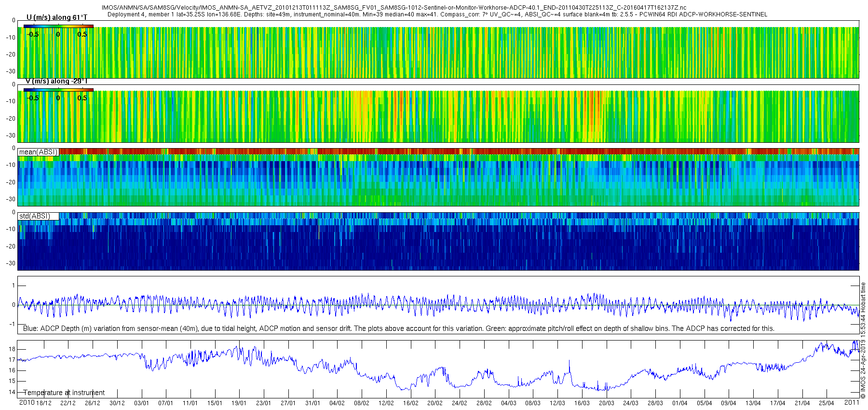The height and width of the screenshot is (410, 868).
Task: Click the 'U (m/s) along 61°T' title
Action: click(57, 17)
